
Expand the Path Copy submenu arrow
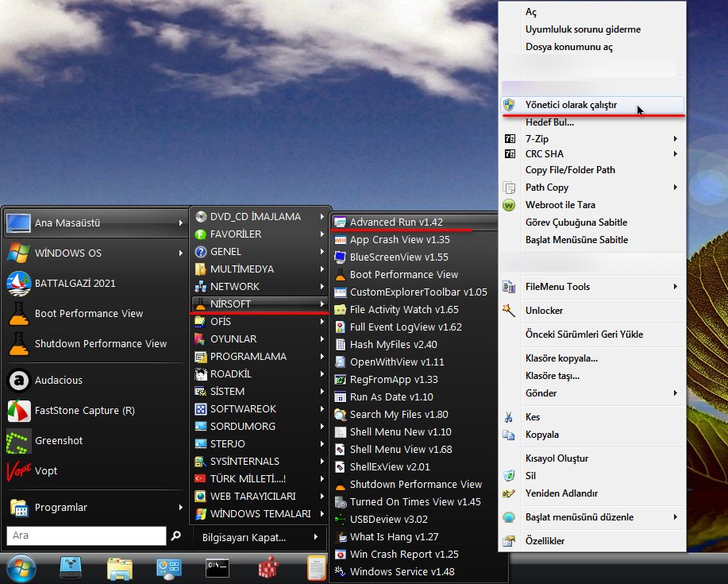676,188
